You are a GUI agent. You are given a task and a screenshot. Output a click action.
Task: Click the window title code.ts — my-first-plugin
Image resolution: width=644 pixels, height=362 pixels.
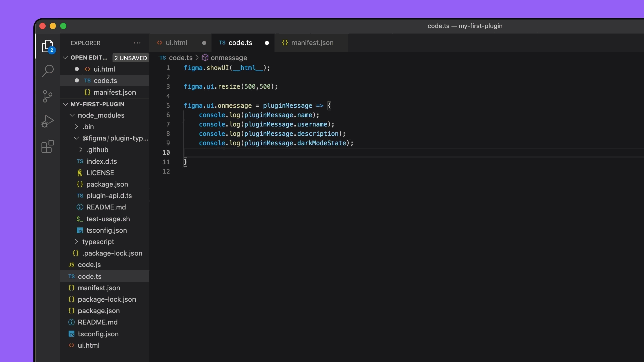[x=465, y=26]
